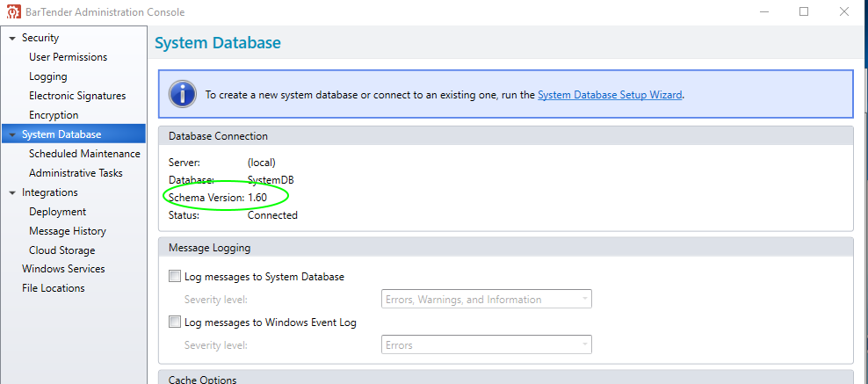Select System Database in navigation tree
Image resolution: width=868 pixels, height=384 pixels.
[61, 134]
